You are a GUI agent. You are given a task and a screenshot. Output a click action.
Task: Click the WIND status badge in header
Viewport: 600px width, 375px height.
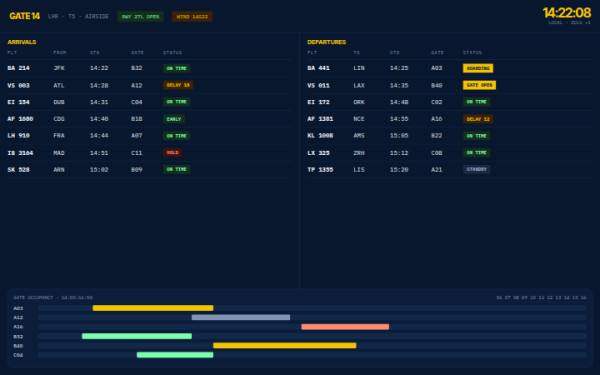point(192,16)
